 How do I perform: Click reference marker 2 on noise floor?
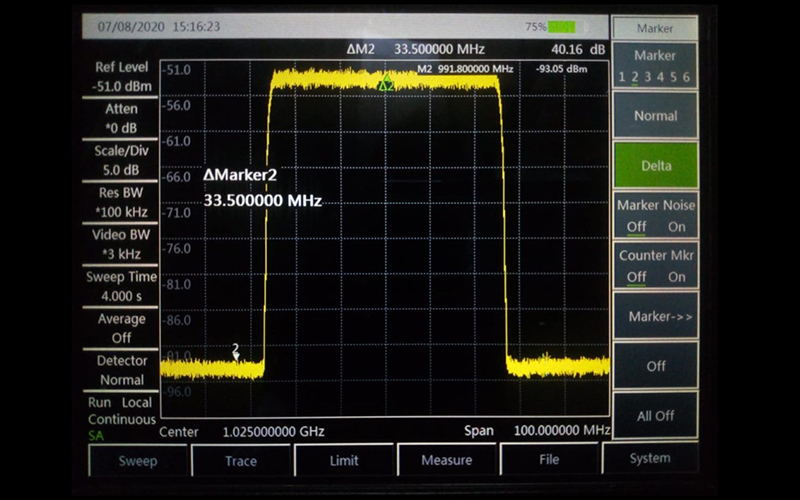(x=236, y=352)
